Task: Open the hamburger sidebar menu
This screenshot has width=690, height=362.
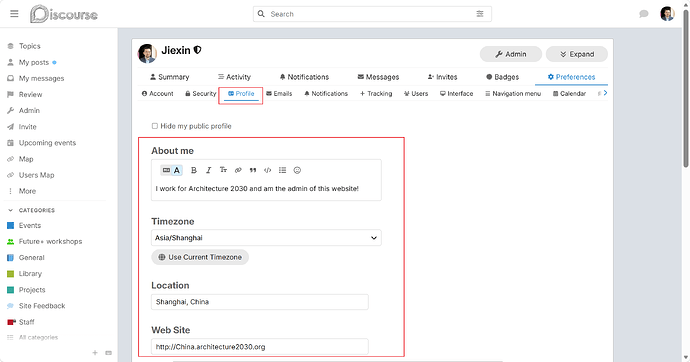Action: point(14,14)
